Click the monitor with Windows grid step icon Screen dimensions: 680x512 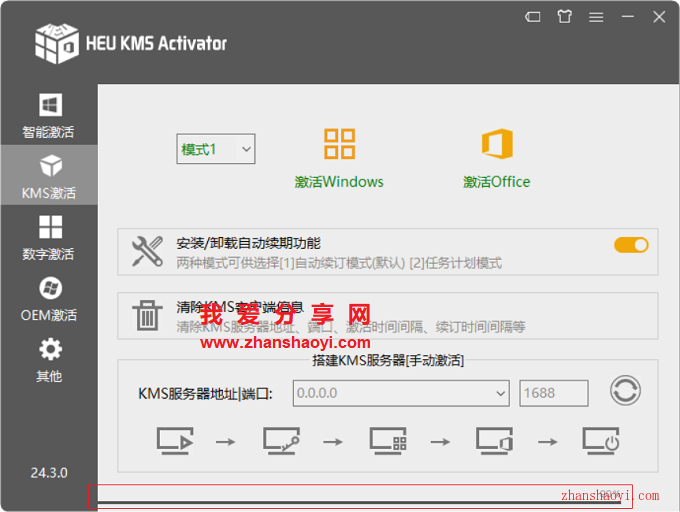388,441
